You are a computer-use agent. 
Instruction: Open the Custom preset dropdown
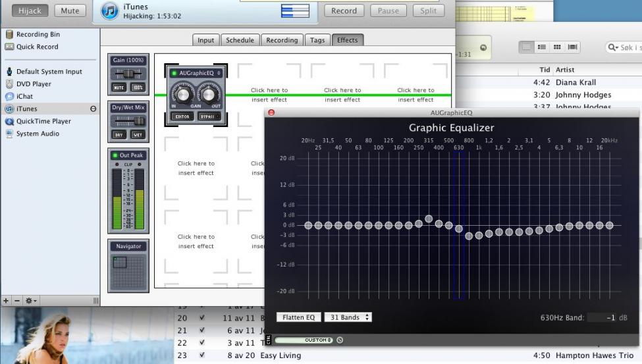tap(318, 340)
